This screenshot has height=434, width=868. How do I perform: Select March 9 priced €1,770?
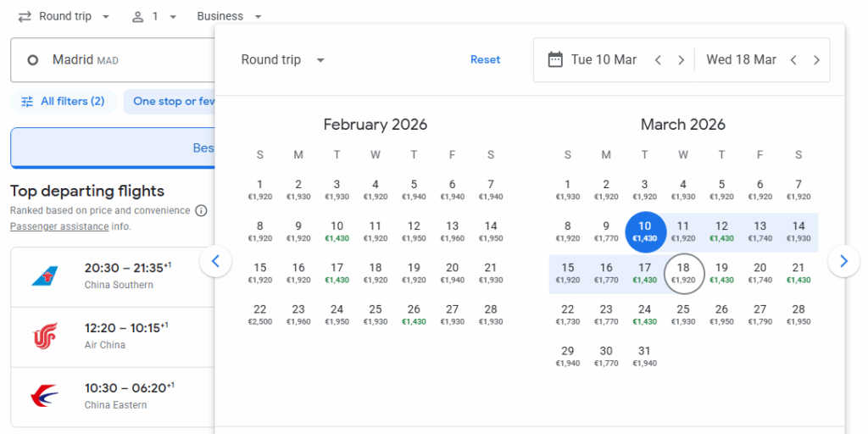click(606, 232)
